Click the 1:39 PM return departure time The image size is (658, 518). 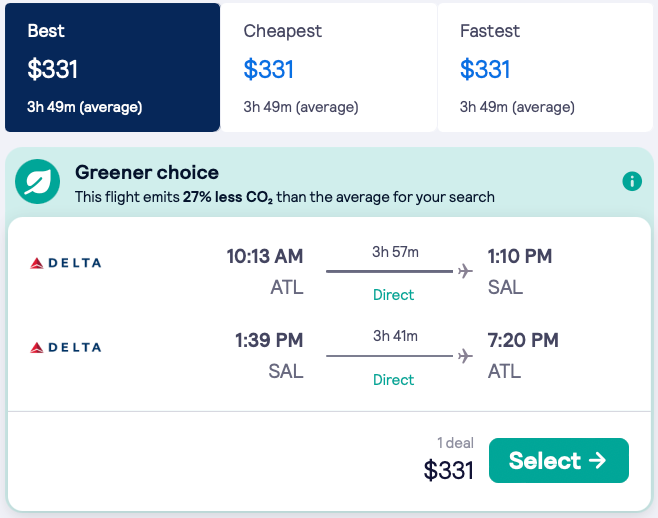point(269,341)
